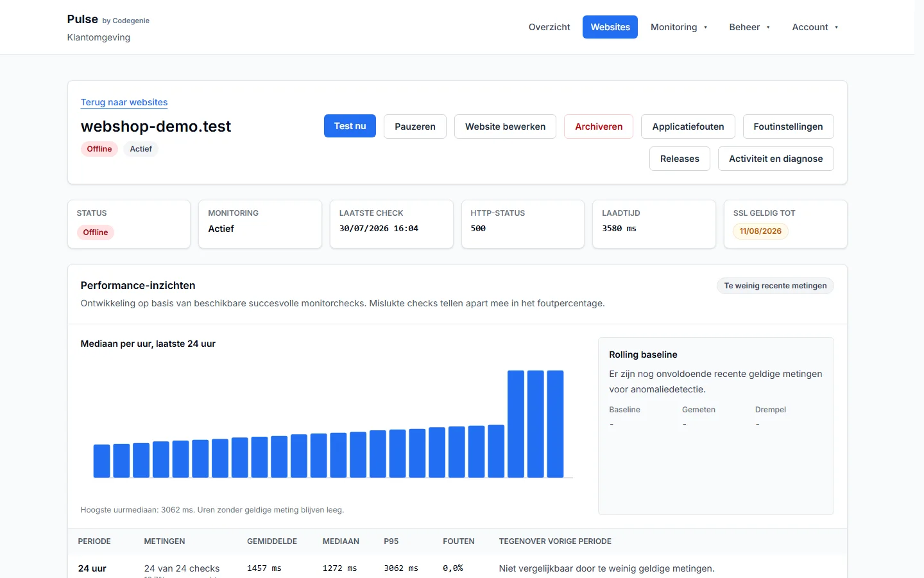Pause monitoring with the Pauzeren button

pos(415,127)
